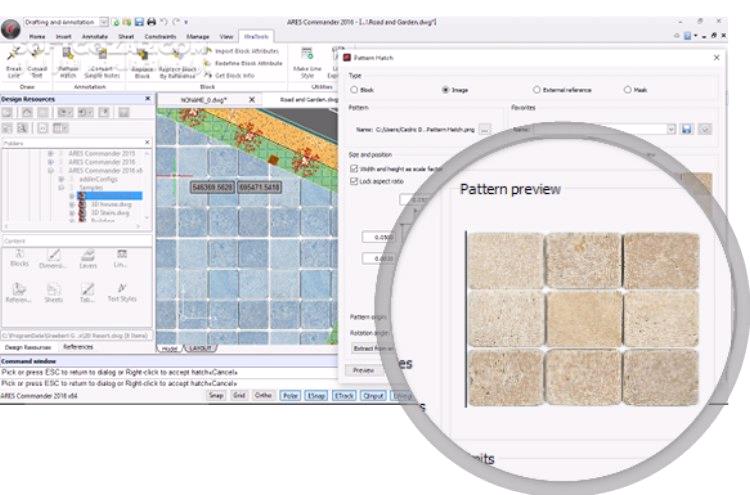This screenshot has width=750, height=495.
Task: Click the pattern preview tile image
Action: click(584, 319)
